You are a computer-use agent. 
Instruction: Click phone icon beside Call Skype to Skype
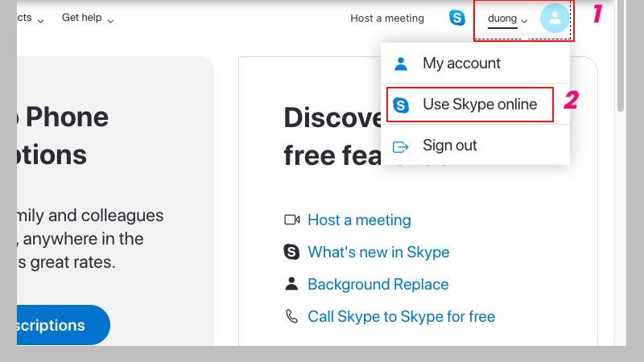pyautogui.click(x=291, y=316)
